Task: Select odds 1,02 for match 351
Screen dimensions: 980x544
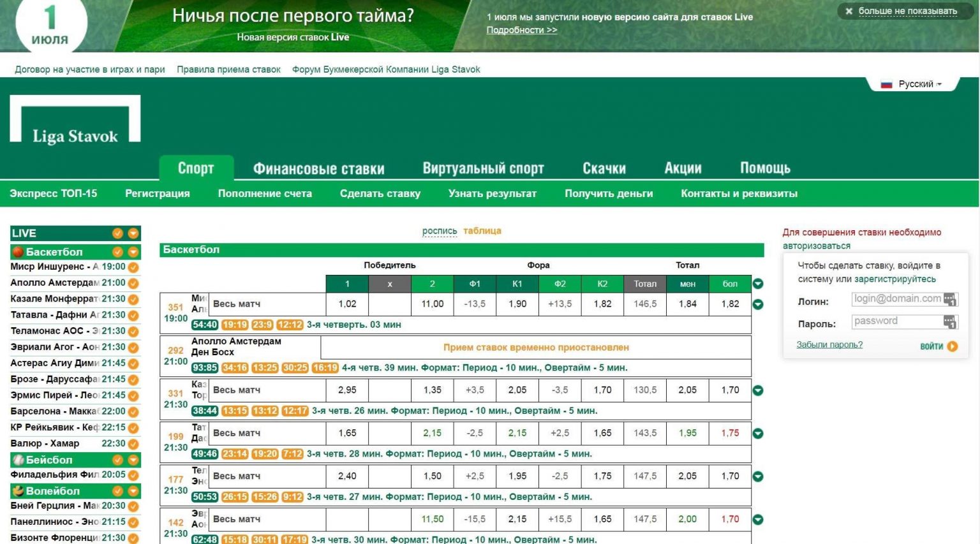Action: (x=347, y=304)
